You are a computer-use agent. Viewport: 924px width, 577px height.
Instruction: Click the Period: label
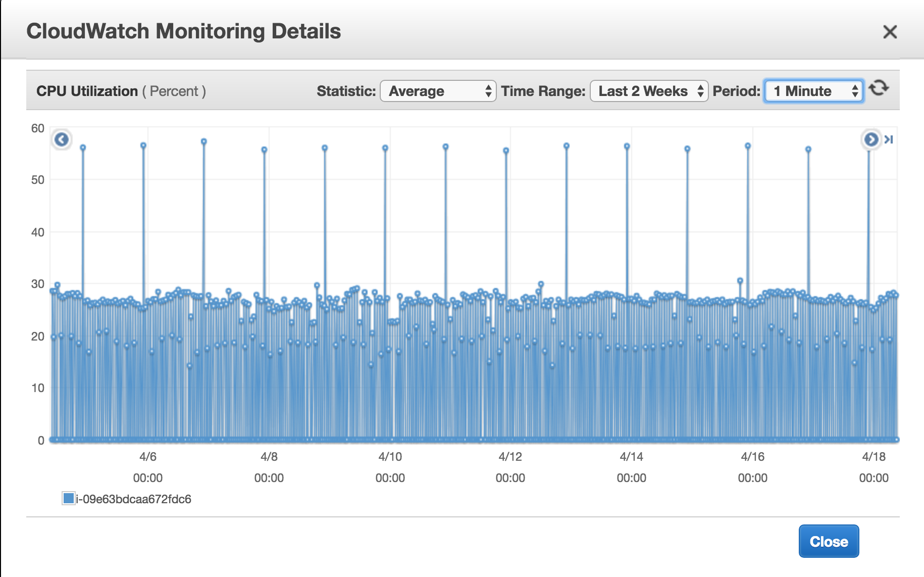pyautogui.click(x=736, y=91)
